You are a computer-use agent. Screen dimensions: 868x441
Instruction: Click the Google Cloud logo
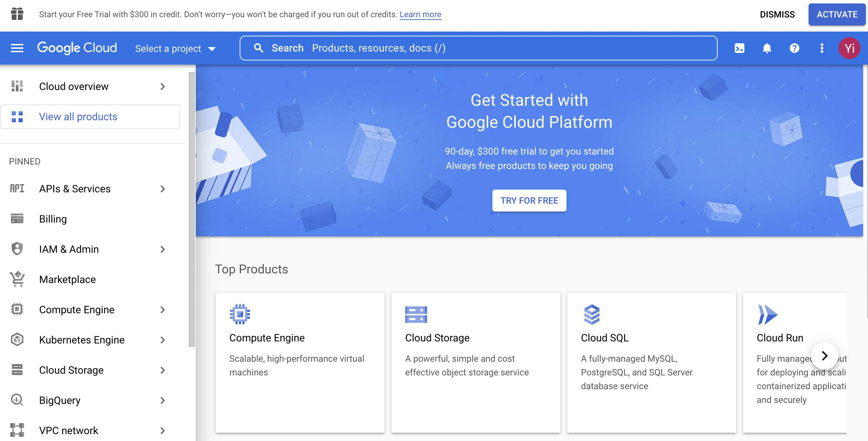pyautogui.click(x=77, y=48)
